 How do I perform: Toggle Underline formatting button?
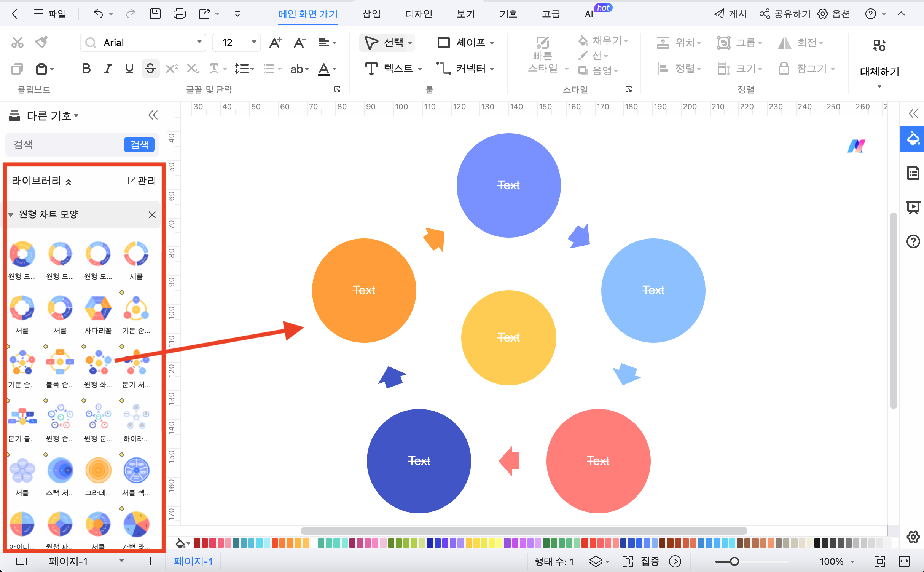pyautogui.click(x=129, y=69)
